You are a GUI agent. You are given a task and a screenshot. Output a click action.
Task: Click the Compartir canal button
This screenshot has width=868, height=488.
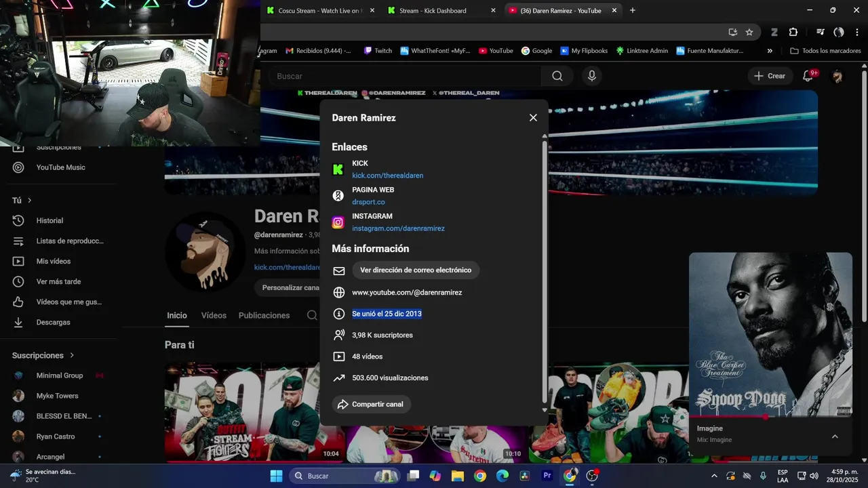(x=372, y=404)
